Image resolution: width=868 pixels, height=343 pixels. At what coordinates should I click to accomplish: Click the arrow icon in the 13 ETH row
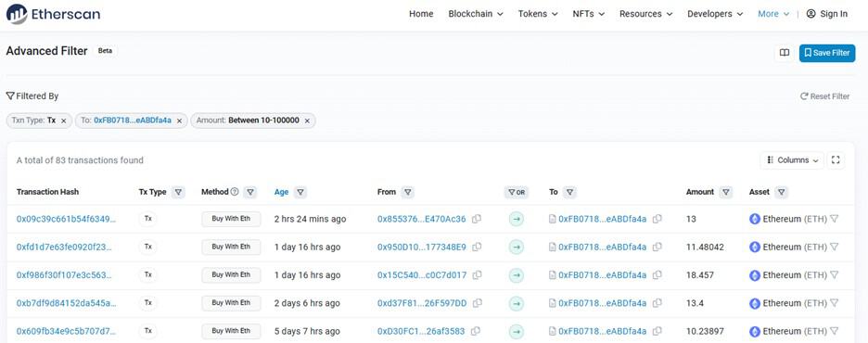pyautogui.click(x=517, y=219)
